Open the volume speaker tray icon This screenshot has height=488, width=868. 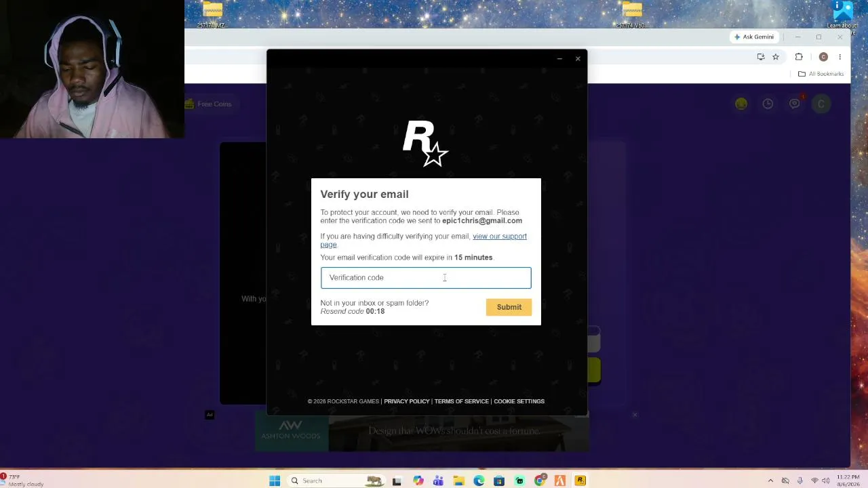click(x=827, y=481)
